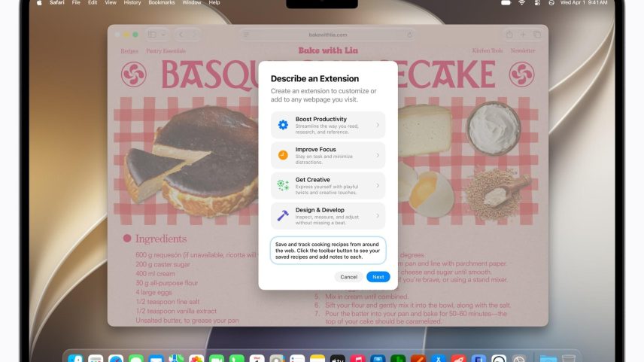Click the Wi-Fi status icon
Image resolution: width=644 pixels, height=362 pixels.
click(521, 2)
